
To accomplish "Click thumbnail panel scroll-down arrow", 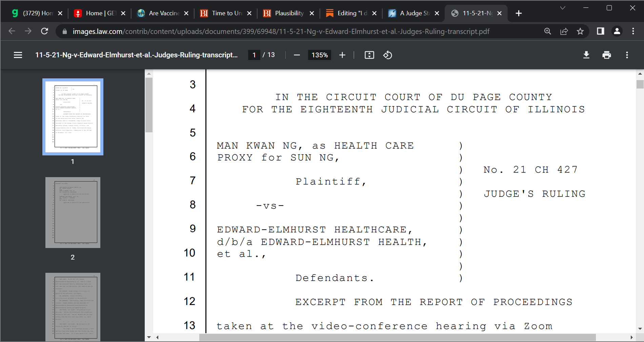I will [149, 337].
